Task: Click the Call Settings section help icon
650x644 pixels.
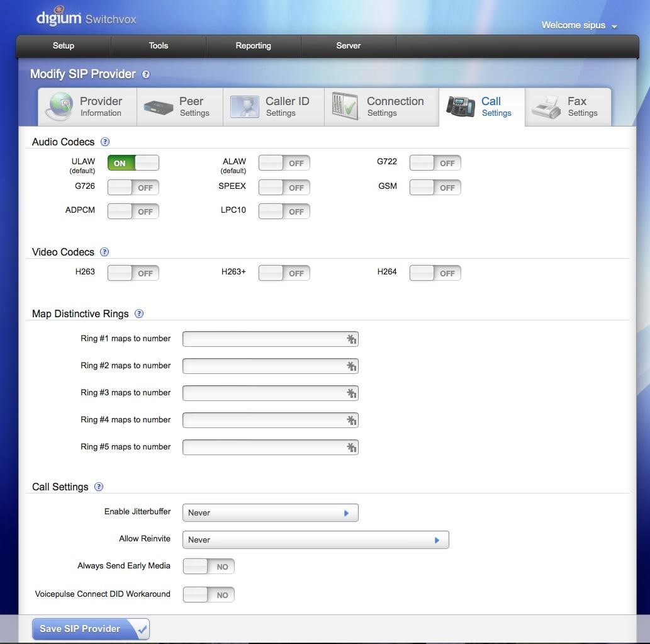Action: (99, 487)
